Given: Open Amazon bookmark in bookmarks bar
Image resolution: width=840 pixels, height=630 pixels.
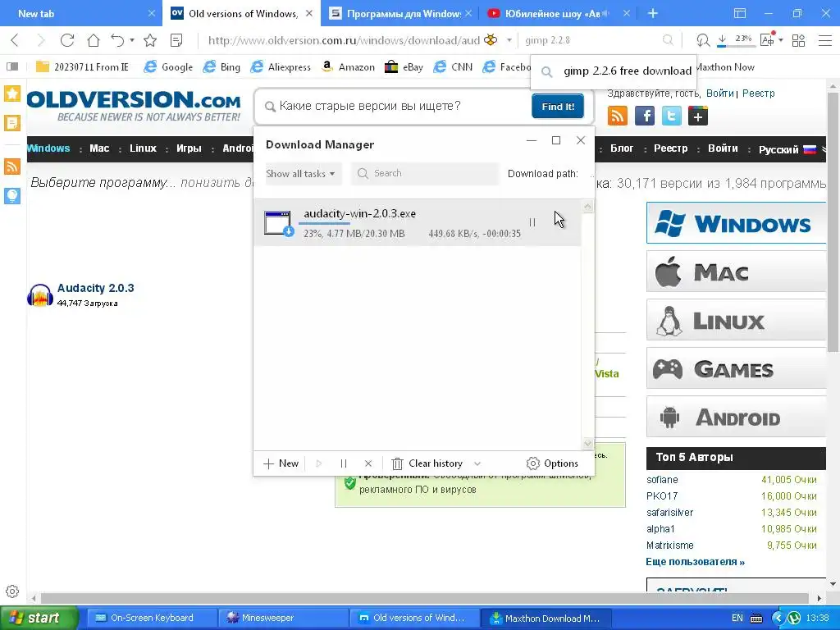Looking at the screenshot, I should pyautogui.click(x=348, y=67).
